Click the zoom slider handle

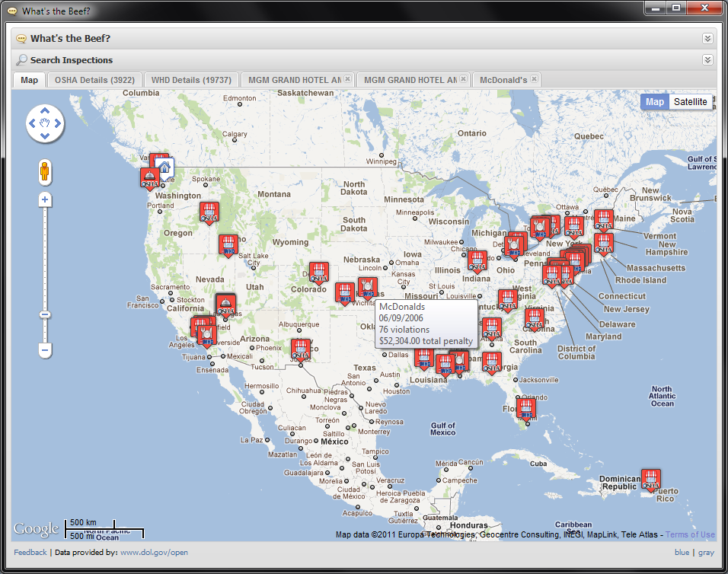click(45, 314)
